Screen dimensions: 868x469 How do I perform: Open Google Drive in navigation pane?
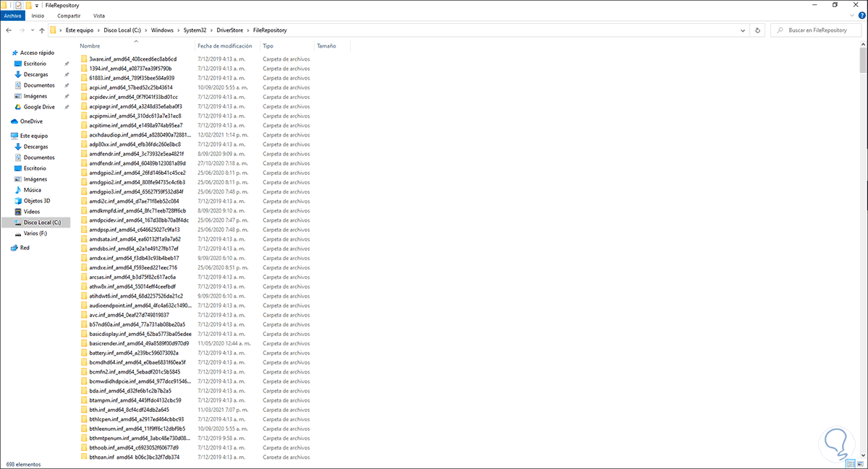click(39, 107)
